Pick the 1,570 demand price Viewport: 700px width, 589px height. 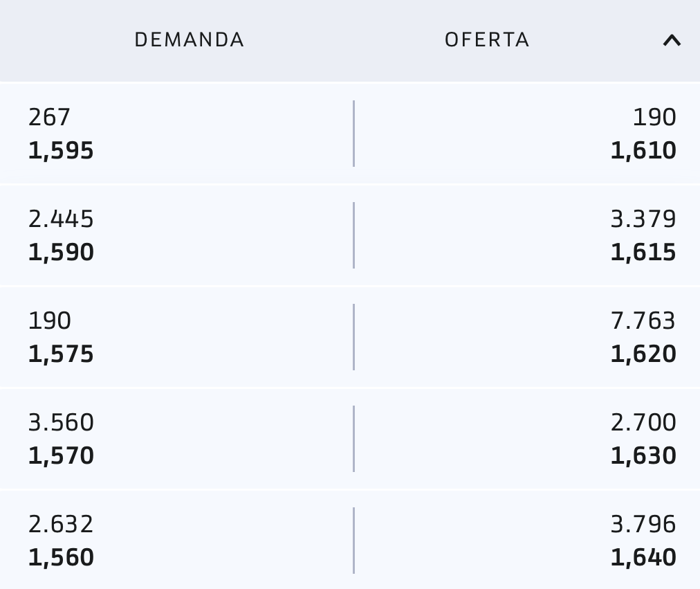click(x=61, y=455)
